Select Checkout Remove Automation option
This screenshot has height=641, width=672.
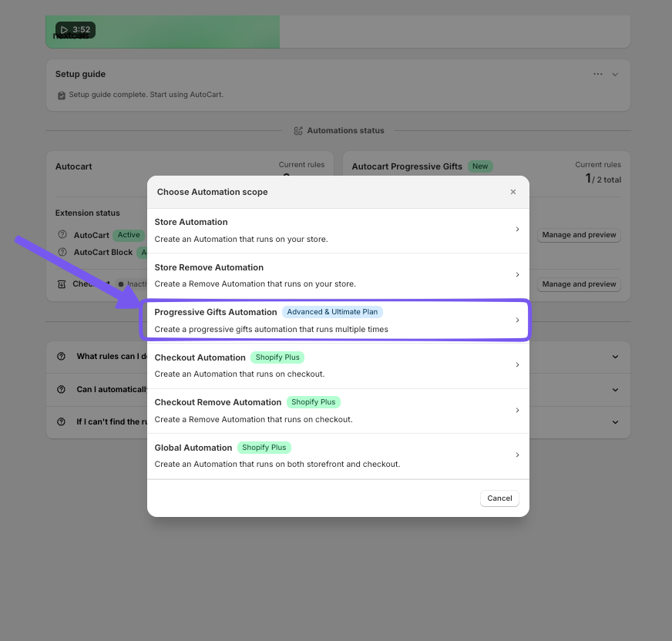coord(338,411)
